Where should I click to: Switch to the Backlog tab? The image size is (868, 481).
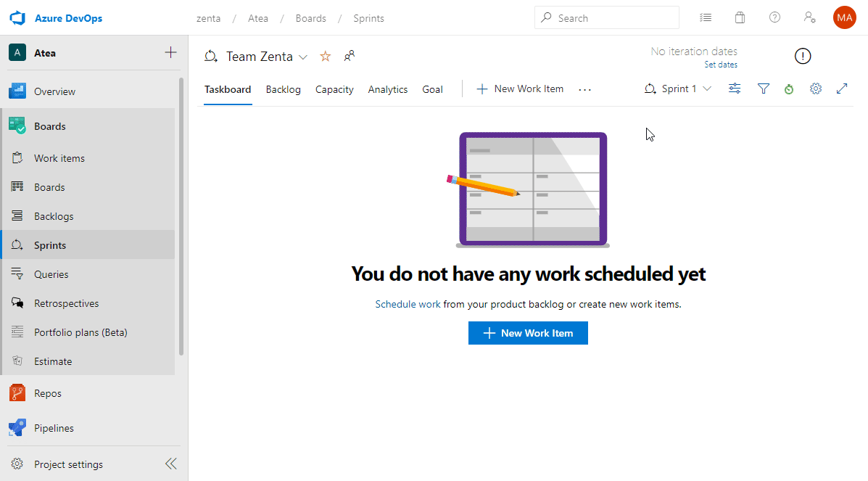click(x=283, y=89)
